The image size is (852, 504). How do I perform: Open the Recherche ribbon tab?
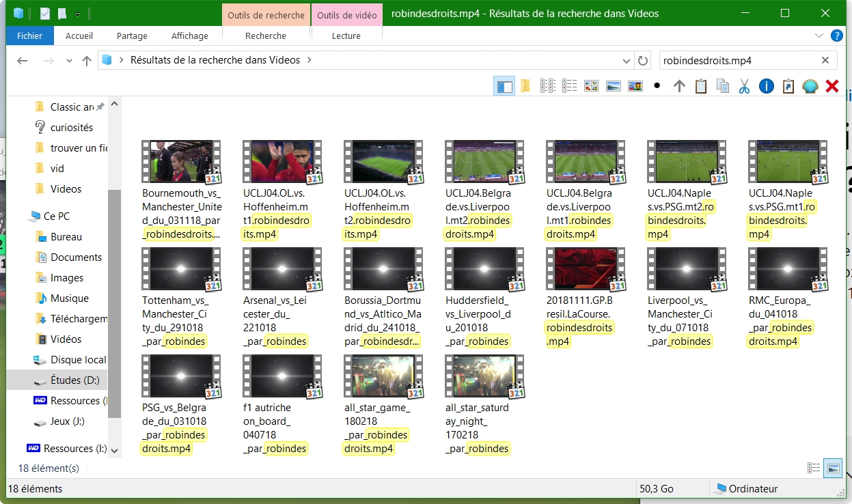(x=266, y=36)
